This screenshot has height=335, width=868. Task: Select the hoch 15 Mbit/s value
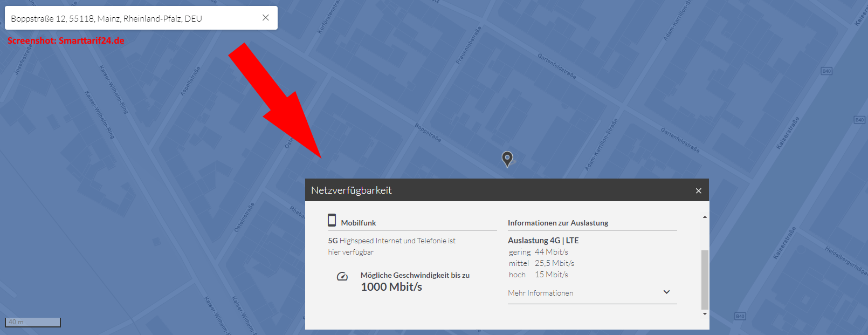point(538,275)
